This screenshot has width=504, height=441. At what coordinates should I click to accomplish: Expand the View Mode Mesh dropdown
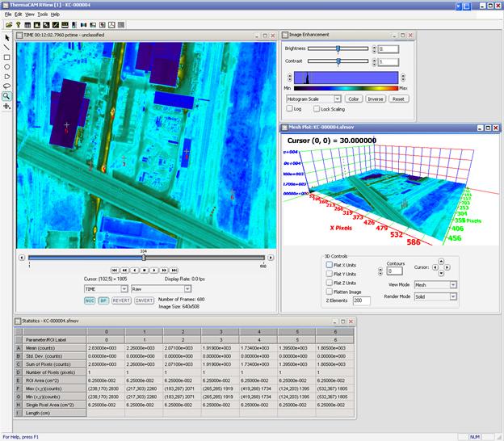click(x=453, y=285)
